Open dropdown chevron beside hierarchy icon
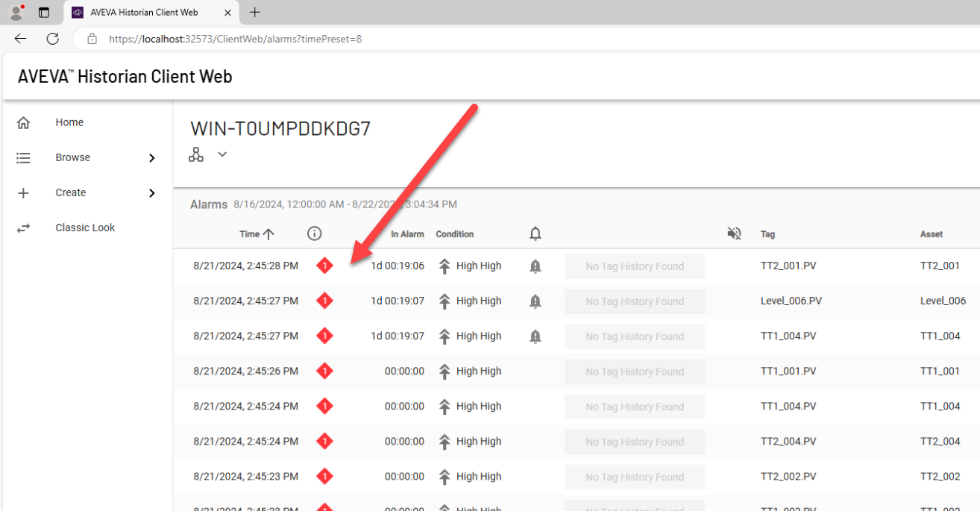This screenshot has height=511, width=980. pos(222,154)
